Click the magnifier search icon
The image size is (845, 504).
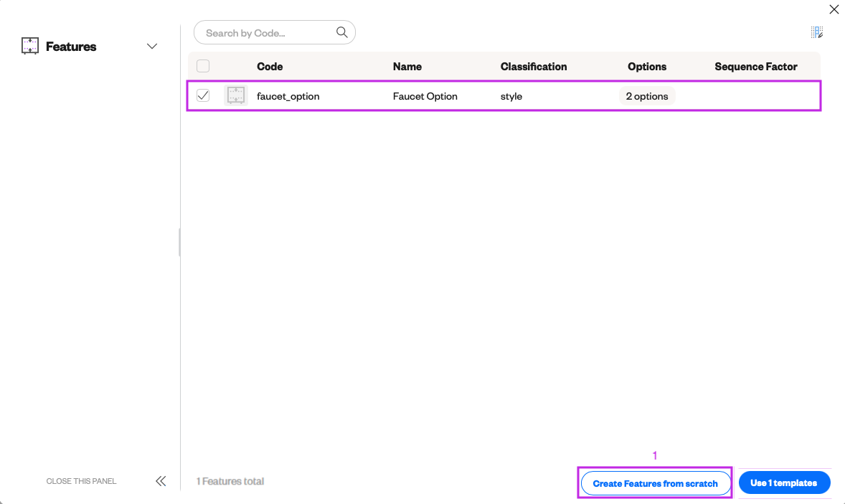point(341,32)
